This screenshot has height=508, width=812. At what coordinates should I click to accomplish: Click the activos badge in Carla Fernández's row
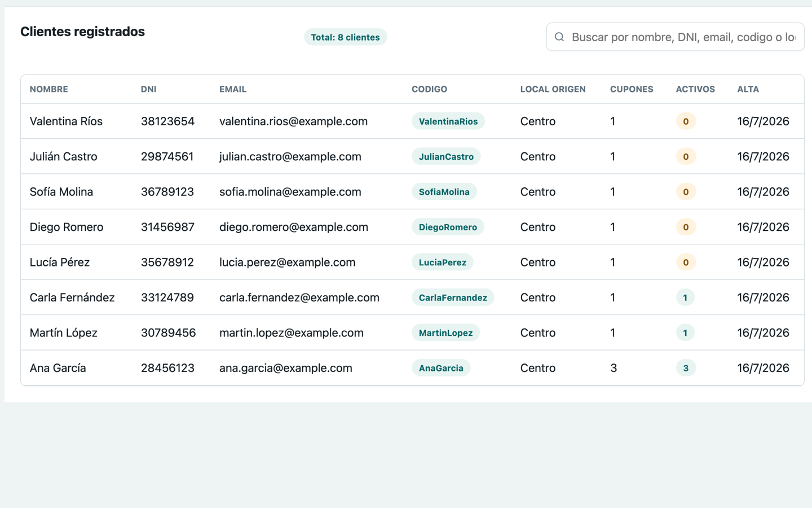pos(685,297)
